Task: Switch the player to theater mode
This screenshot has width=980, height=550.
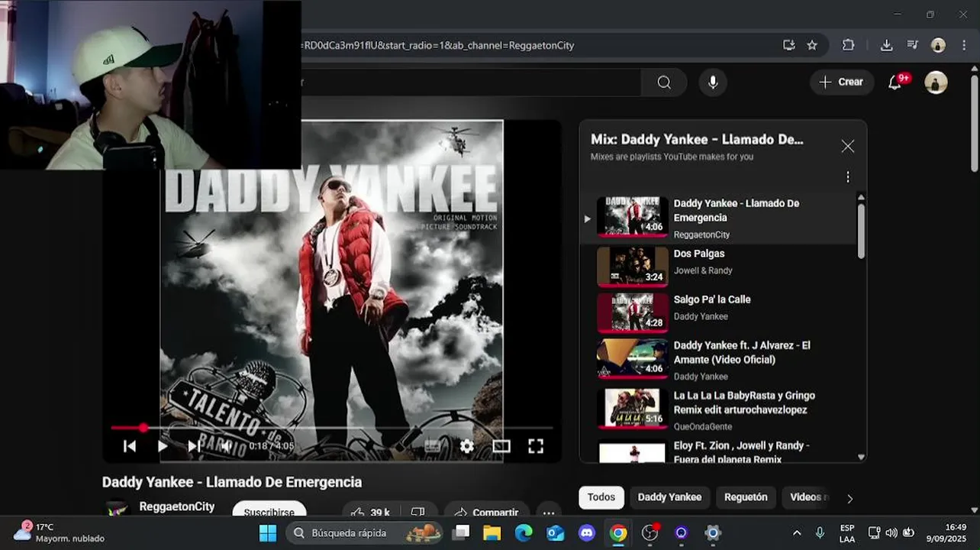Action: click(501, 446)
